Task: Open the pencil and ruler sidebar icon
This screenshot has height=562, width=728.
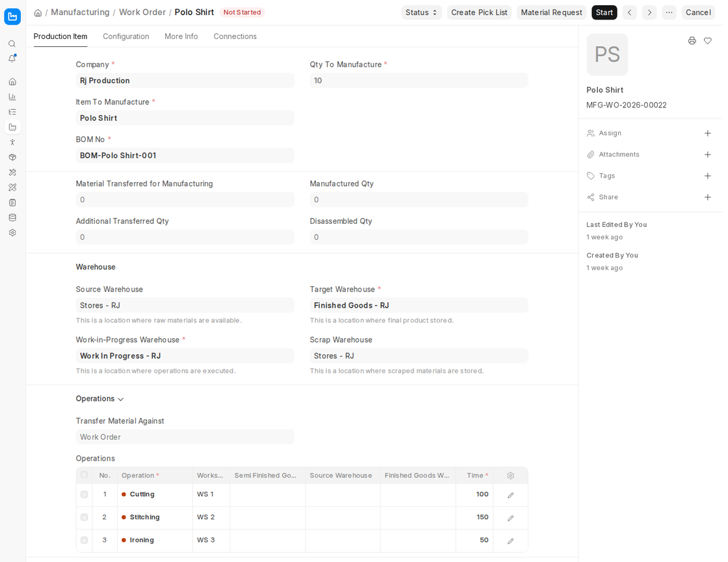Action: coord(12,187)
